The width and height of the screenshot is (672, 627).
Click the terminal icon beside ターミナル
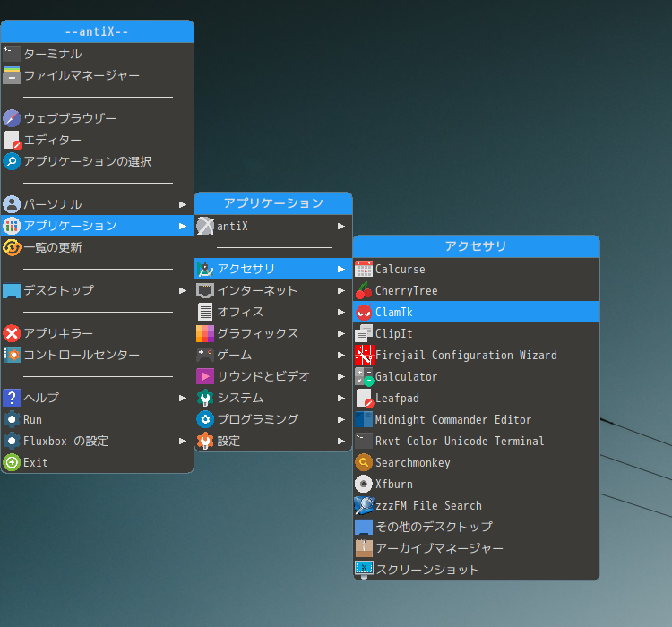(x=12, y=54)
